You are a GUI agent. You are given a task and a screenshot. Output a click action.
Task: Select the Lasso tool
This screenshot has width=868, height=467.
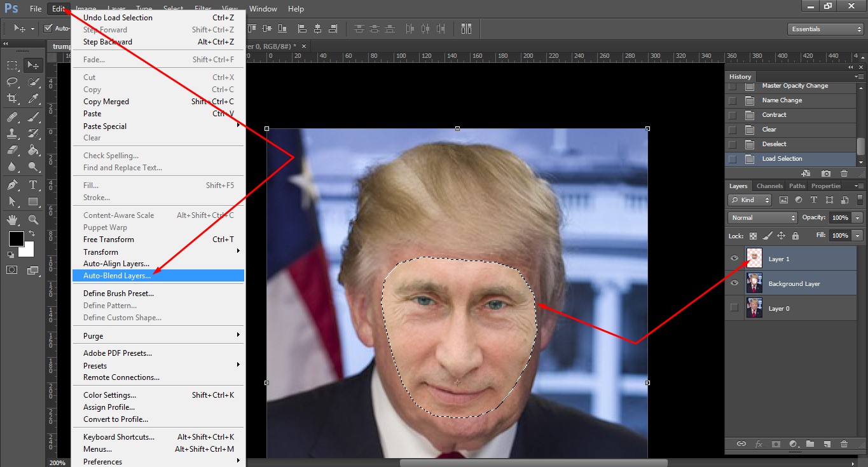pyautogui.click(x=12, y=82)
